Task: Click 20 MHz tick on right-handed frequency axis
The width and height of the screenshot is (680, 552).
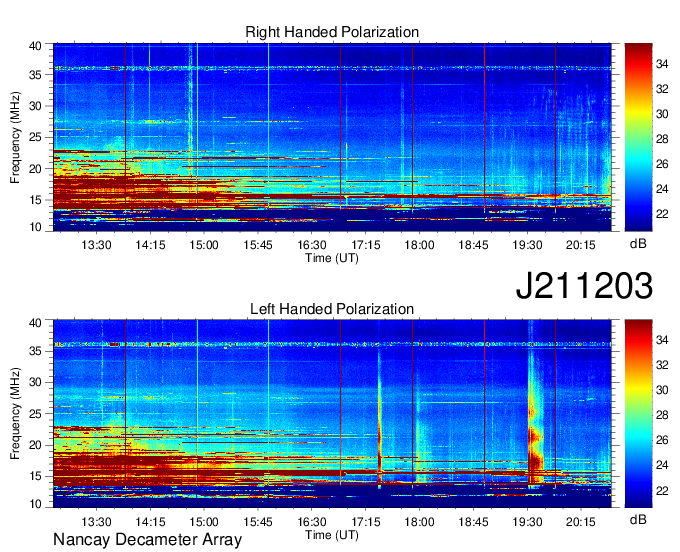Action: (35, 169)
